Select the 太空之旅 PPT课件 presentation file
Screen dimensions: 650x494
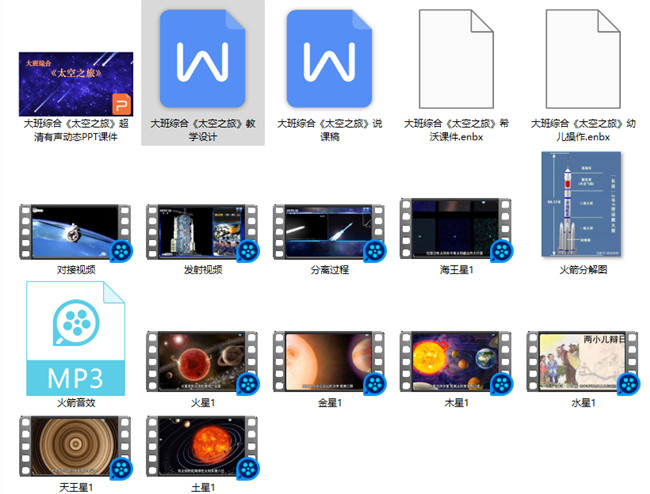[x=76, y=84]
